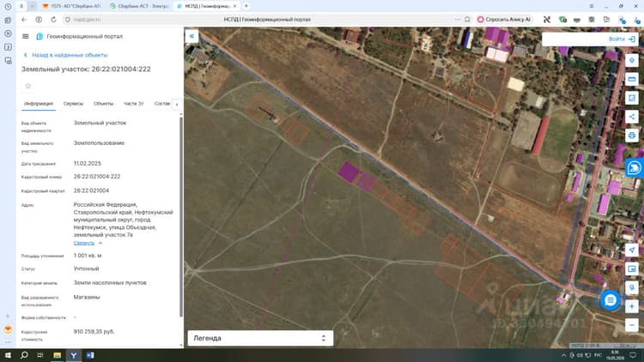The image size is (644, 362).
Task: Open the round blue chat message button
Action: click(x=611, y=300)
